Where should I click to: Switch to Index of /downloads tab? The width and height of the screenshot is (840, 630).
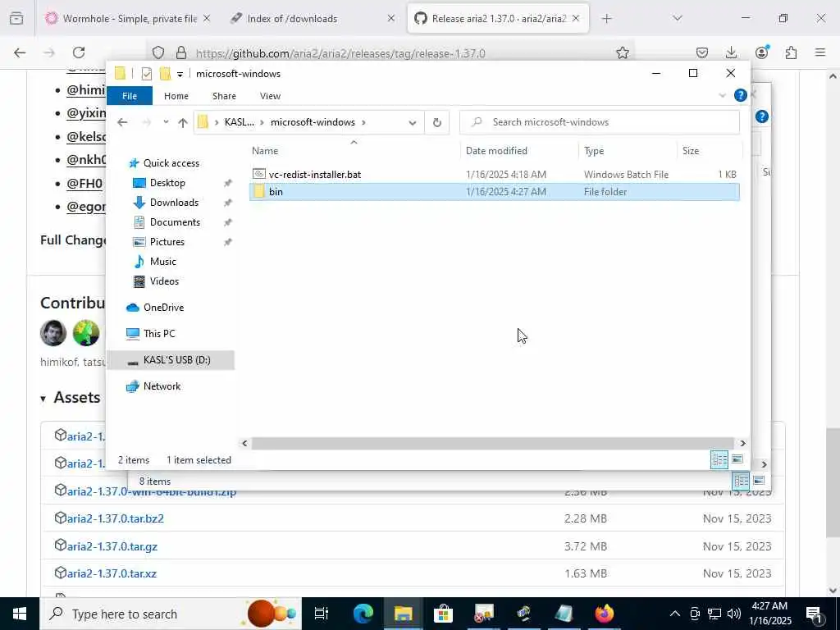(x=313, y=19)
